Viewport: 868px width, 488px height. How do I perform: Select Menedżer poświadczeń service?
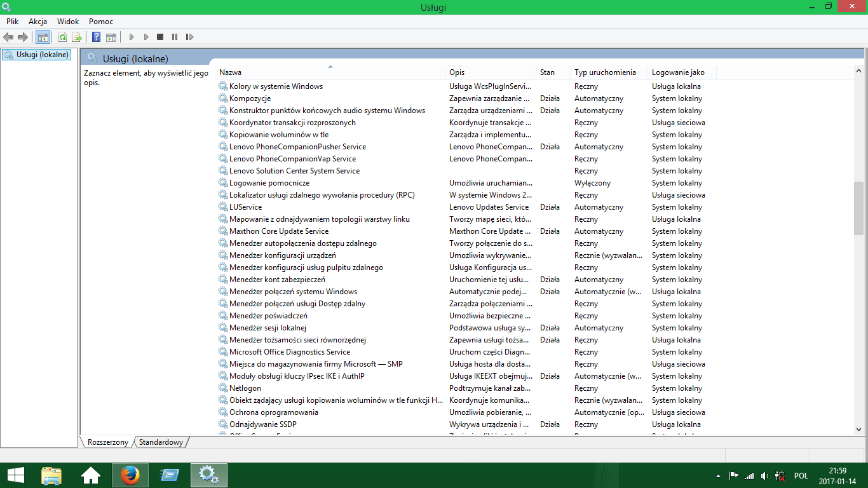268,316
